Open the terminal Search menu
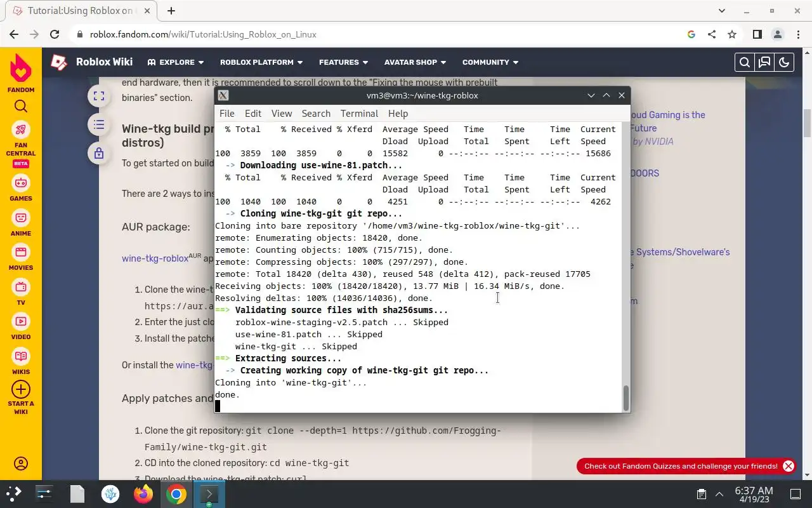The image size is (812, 508). [x=316, y=113]
